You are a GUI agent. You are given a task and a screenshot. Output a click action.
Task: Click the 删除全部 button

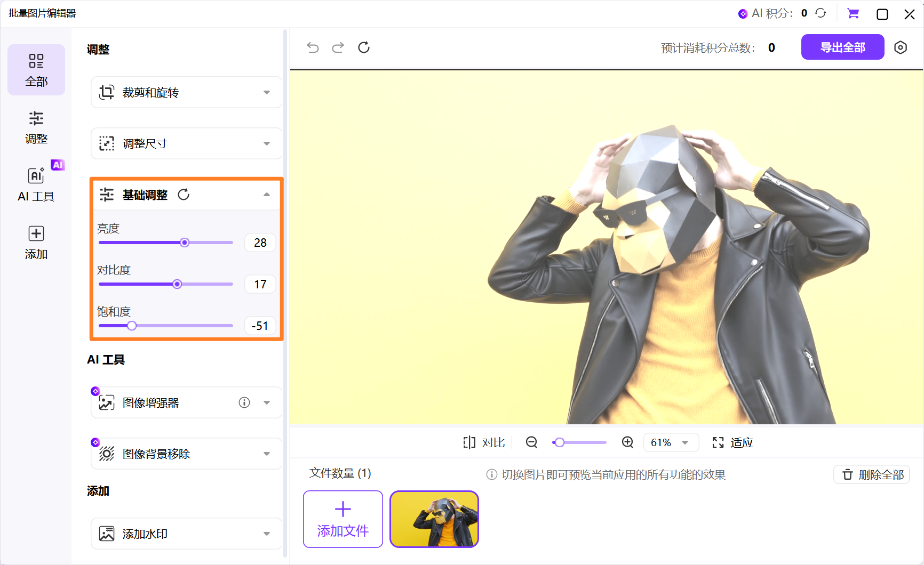click(x=872, y=474)
